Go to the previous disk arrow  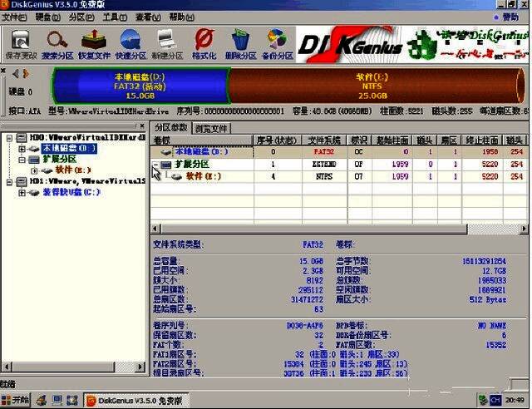click(x=15, y=74)
